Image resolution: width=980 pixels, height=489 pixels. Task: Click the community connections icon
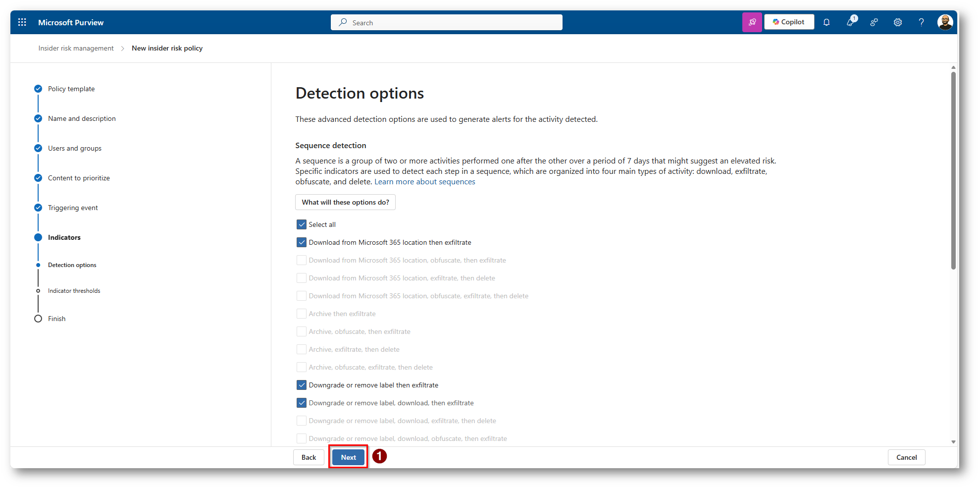[874, 22]
